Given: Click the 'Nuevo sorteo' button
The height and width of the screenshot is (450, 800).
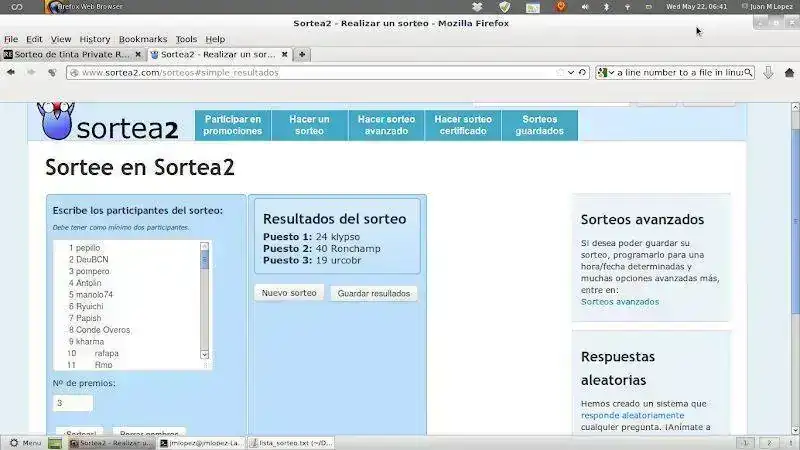Looking at the screenshot, I should 289,293.
